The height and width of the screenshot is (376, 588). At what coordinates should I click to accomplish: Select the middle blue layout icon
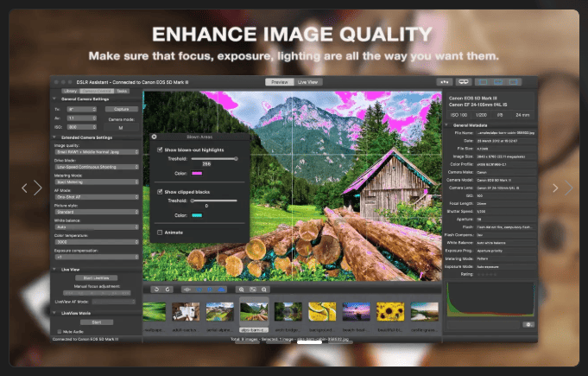498,82
